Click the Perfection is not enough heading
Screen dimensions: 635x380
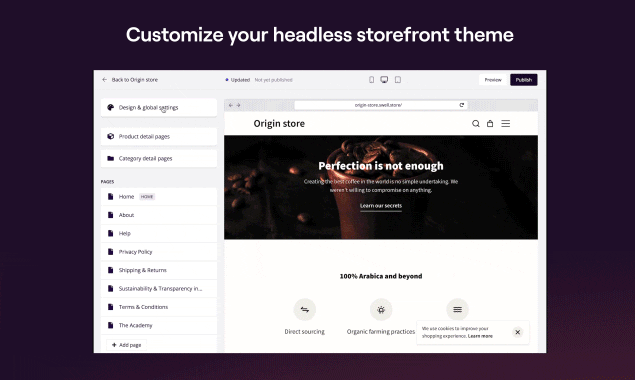381,166
